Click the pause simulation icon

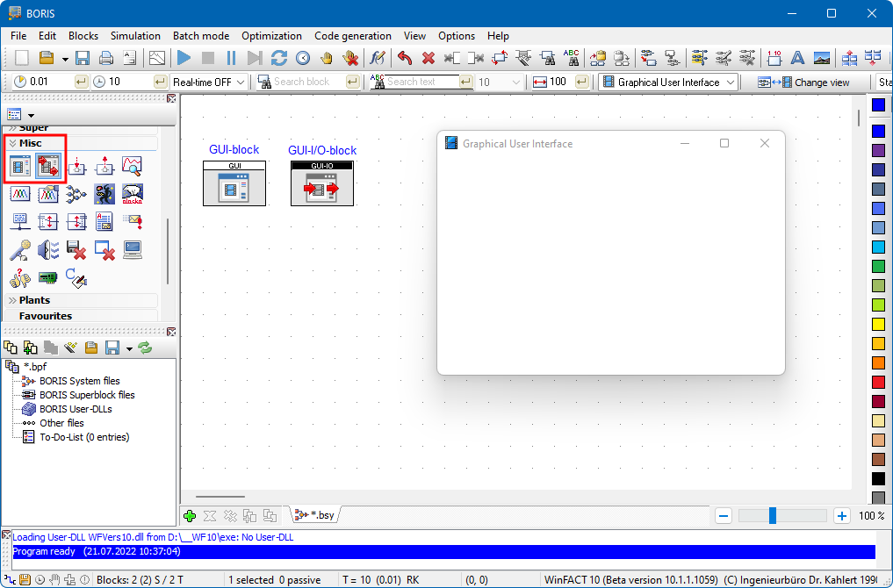(231, 58)
